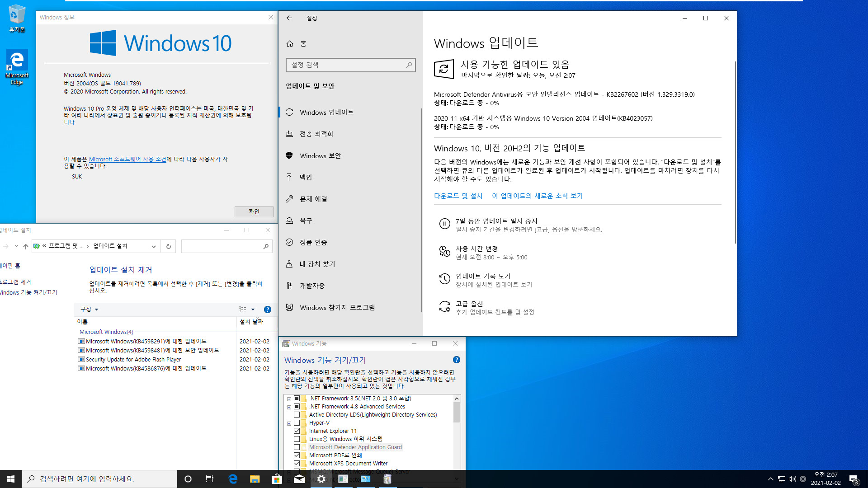Screen dimensions: 868x488
Task: Toggle .NET Framework 4.8 Advanced Services checkbox
Action: [x=297, y=406]
